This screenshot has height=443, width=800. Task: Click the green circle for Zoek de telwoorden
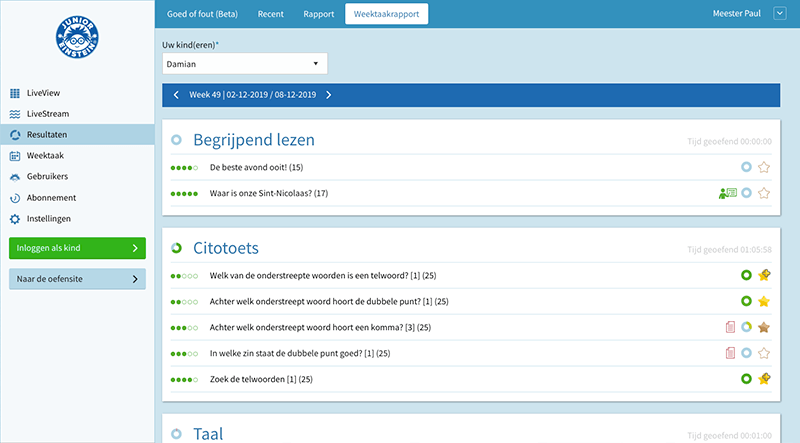click(x=746, y=379)
